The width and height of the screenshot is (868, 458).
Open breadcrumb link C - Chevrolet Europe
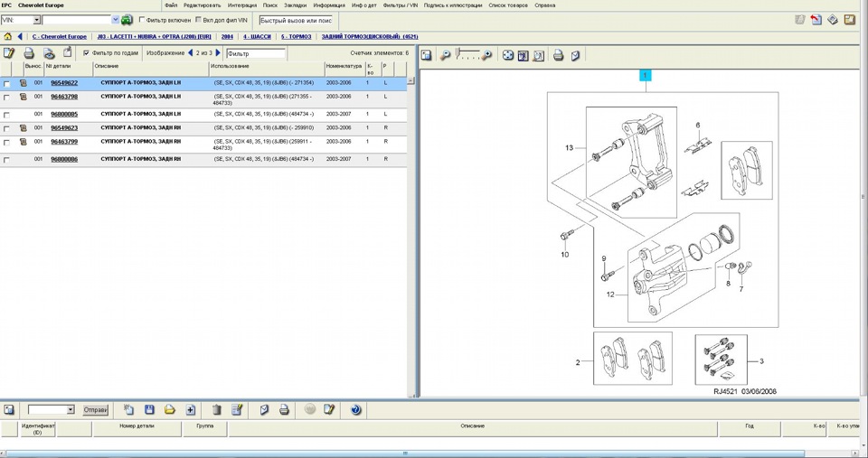[60, 36]
